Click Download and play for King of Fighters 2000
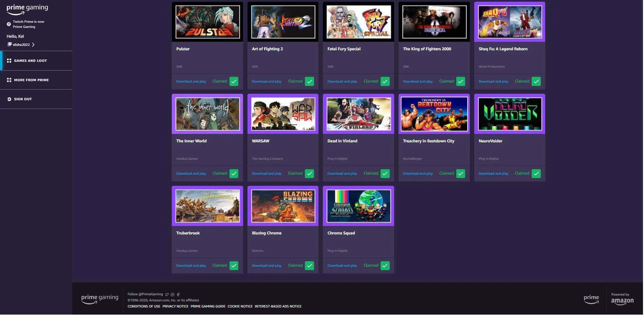The height and width of the screenshot is (318, 644). click(418, 82)
